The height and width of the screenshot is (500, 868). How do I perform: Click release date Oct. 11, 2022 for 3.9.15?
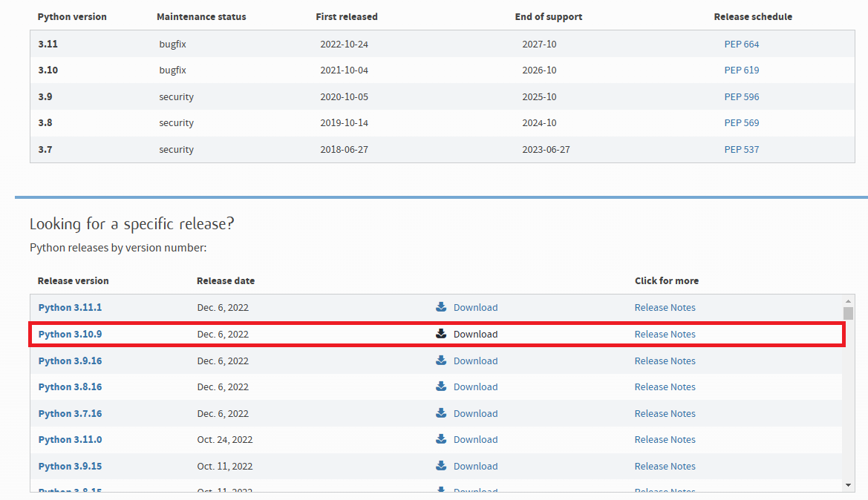click(225, 467)
